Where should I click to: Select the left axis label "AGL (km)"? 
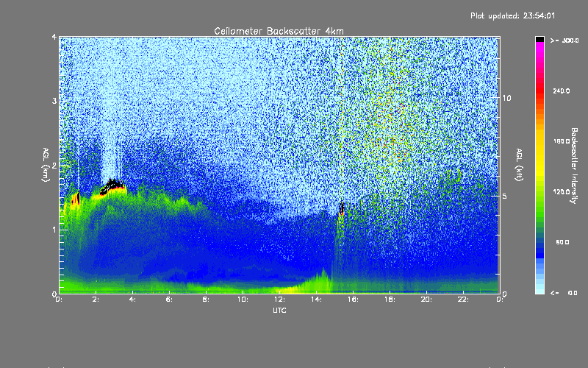46,165
